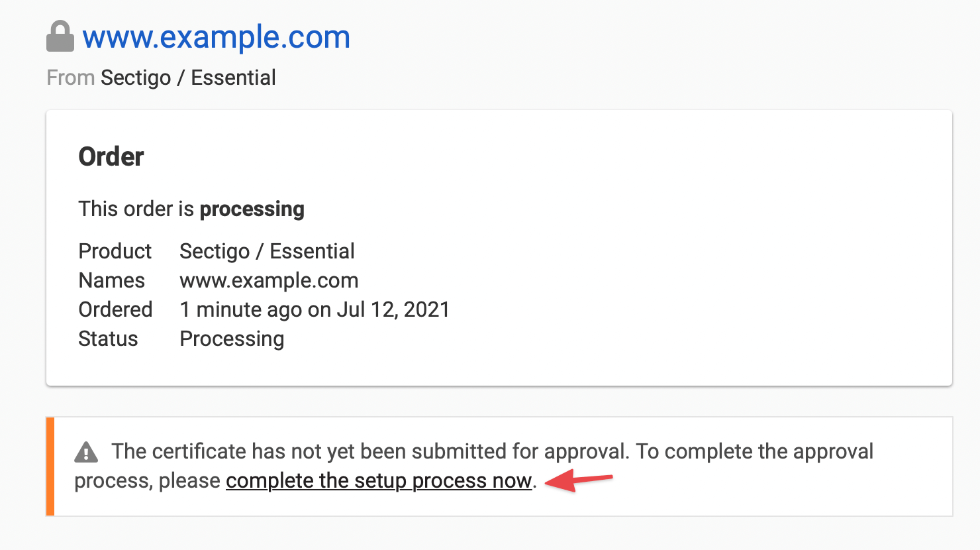Click the Order heading
The height and width of the screenshot is (550, 980).
(111, 156)
